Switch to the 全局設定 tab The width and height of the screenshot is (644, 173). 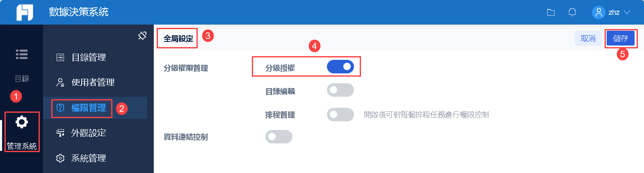click(x=178, y=39)
